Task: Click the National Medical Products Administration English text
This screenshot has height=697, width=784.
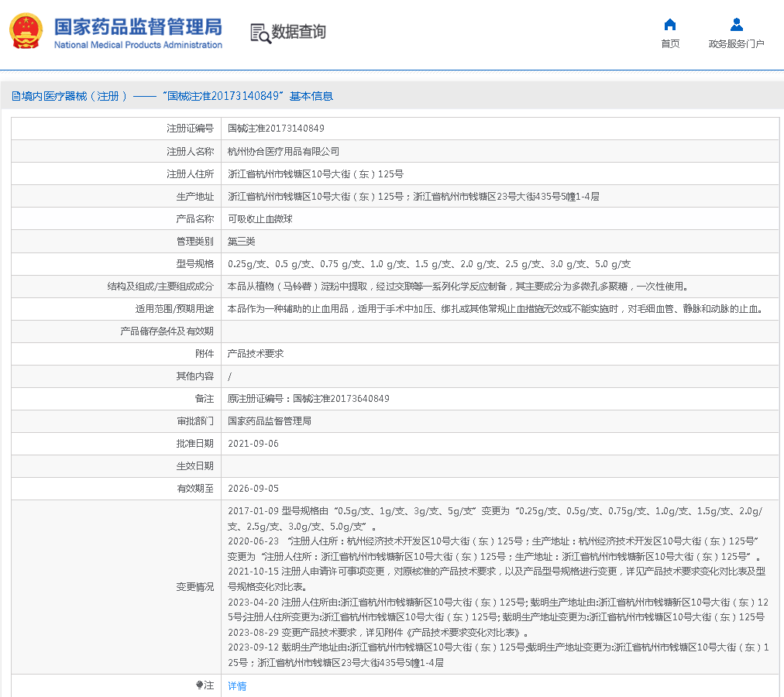Action: [138, 45]
